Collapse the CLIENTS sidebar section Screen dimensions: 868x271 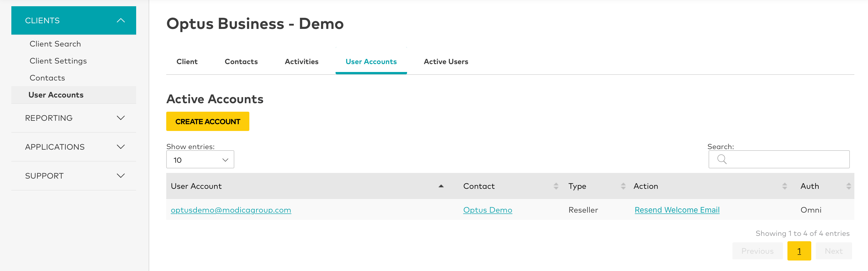point(121,20)
